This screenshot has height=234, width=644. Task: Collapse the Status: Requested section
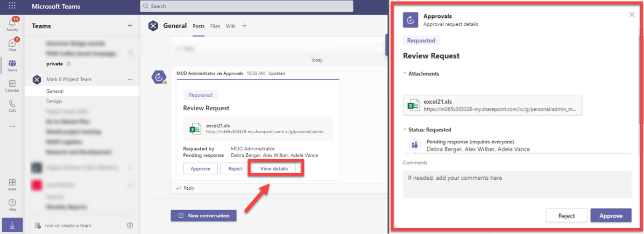(x=405, y=130)
